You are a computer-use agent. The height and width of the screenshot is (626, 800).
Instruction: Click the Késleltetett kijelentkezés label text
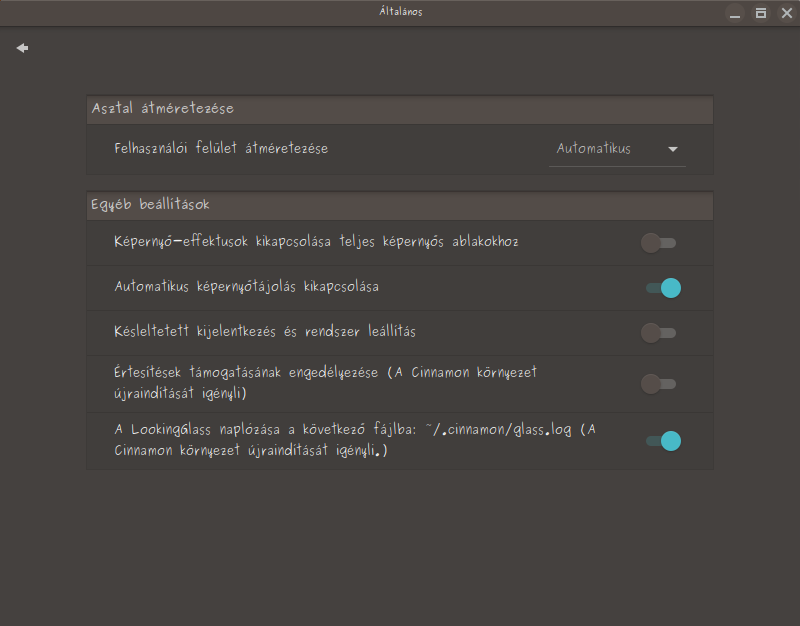click(265, 331)
